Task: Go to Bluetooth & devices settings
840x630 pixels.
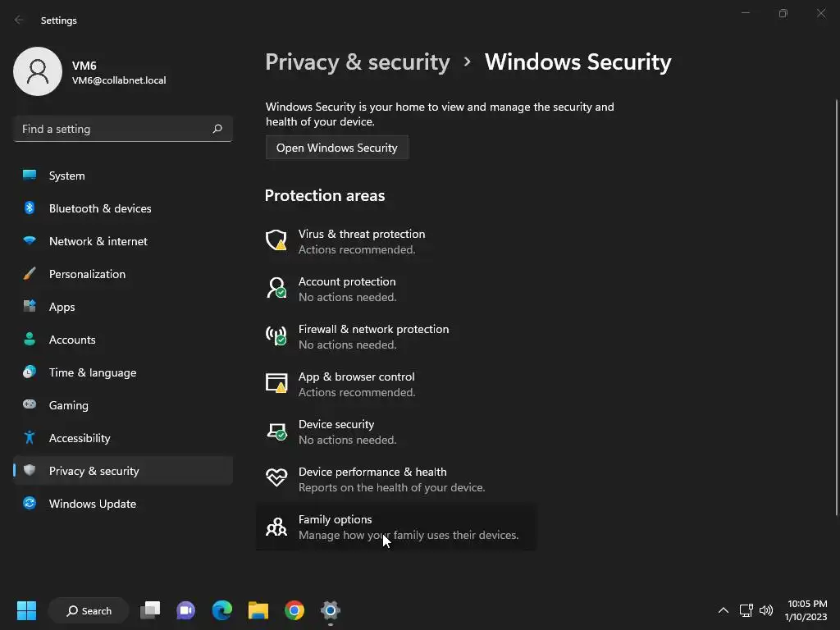Action: pyautogui.click(x=99, y=208)
